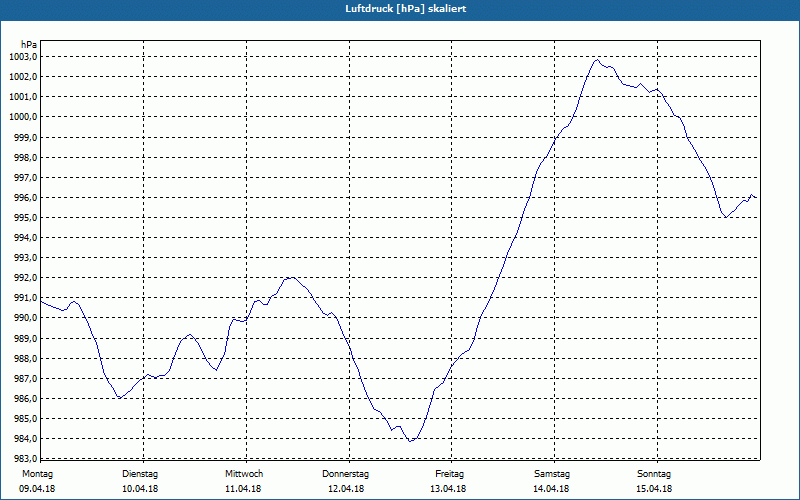
Task: Click the 997,0 axis value
Action: coord(25,178)
